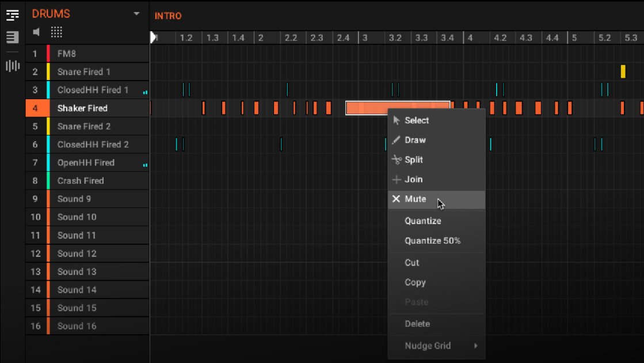Click the DRUMS group name
644x363 pixels.
pyautogui.click(x=51, y=14)
